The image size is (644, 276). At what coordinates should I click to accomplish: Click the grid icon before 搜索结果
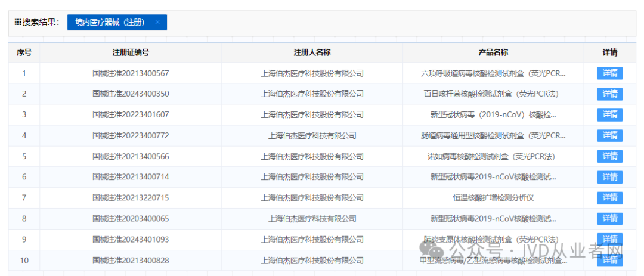(18, 22)
